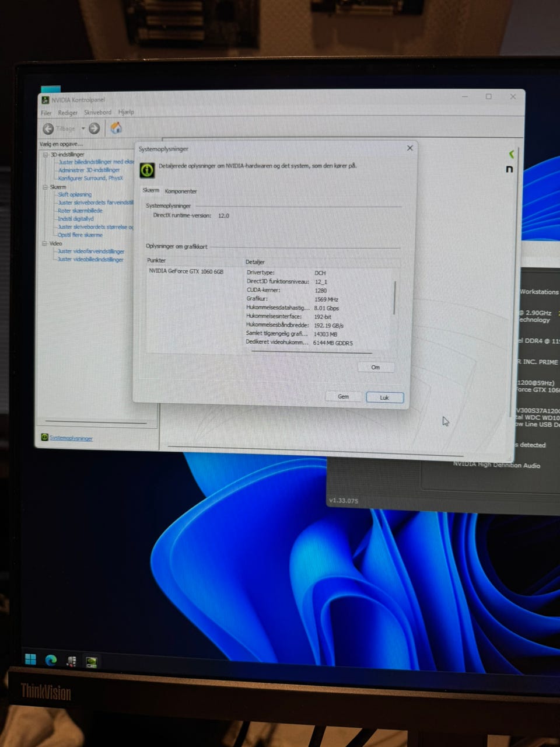
Task: Select Juster skrivebordets farveindstillinger
Action: pos(95,203)
